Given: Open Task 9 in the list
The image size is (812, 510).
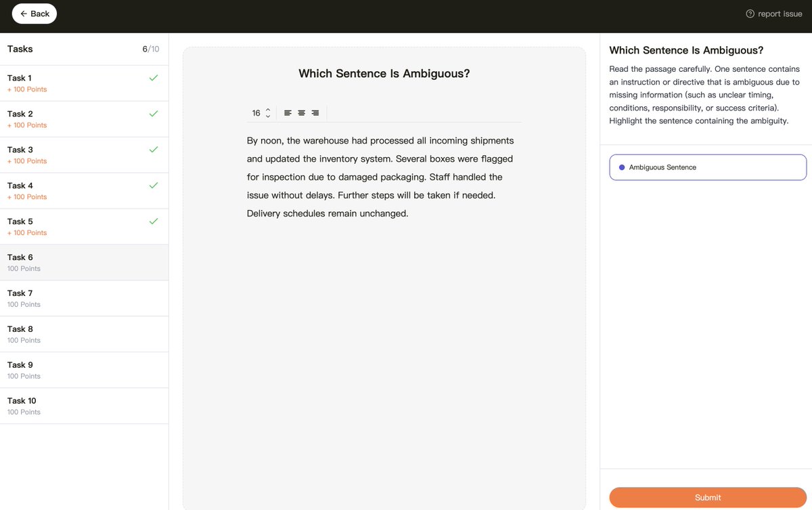Looking at the screenshot, I should pos(84,370).
